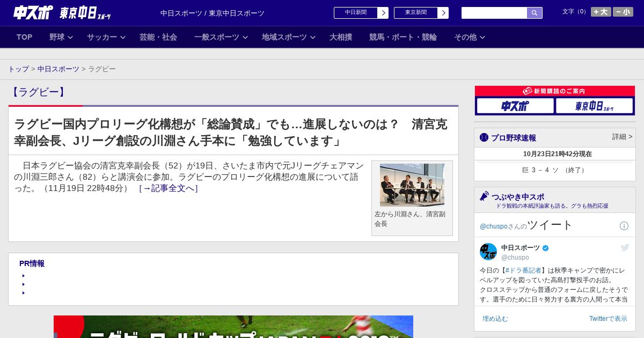
Task: Go to the 芸能・社会 section
Action: 158,37
